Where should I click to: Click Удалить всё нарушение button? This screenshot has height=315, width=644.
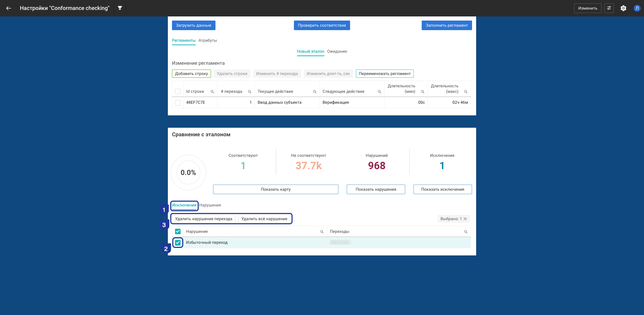click(264, 219)
